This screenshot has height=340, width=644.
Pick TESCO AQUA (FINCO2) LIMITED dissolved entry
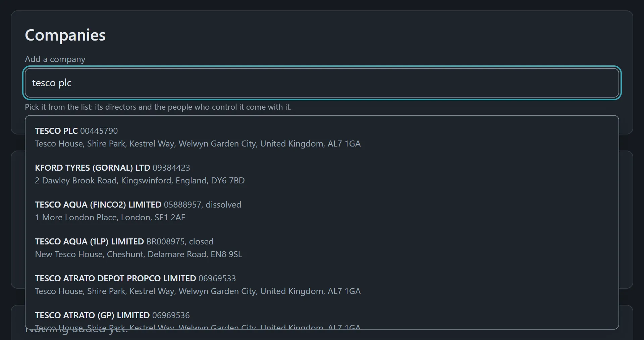pos(322,211)
